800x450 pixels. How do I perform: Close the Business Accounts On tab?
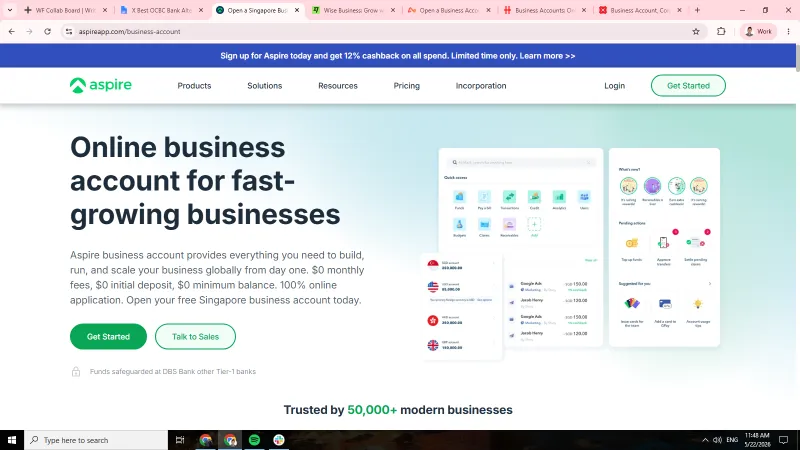point(584,10)
